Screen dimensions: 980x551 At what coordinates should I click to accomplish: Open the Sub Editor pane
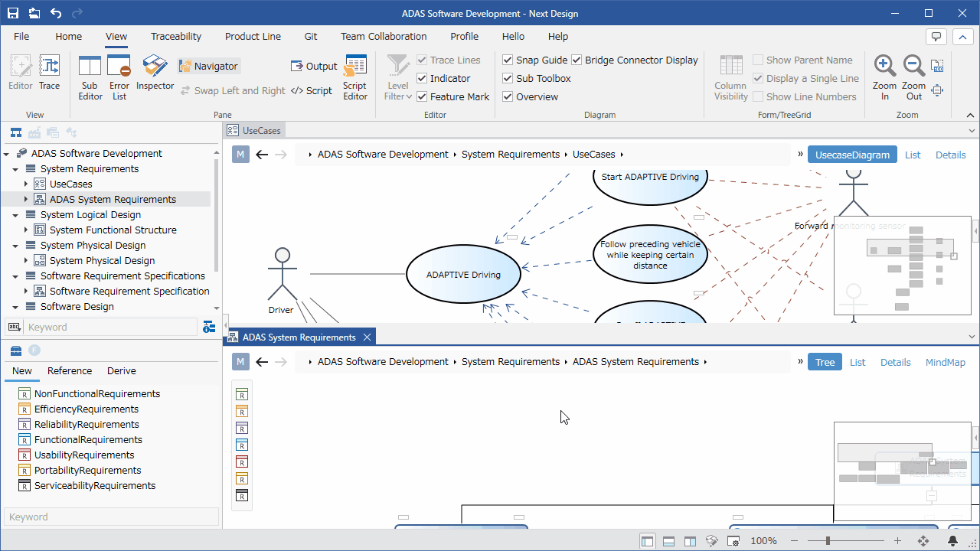[x=90, y=77]
